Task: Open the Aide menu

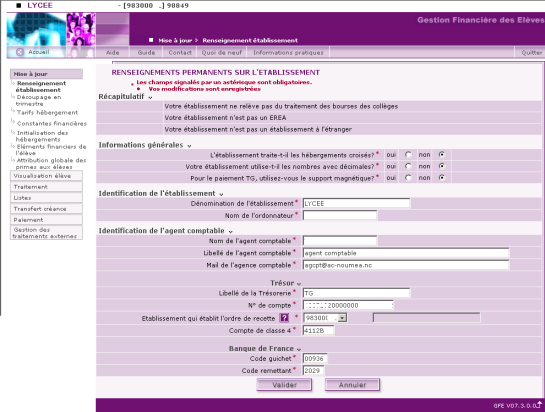Action: [x=112, y=52]
